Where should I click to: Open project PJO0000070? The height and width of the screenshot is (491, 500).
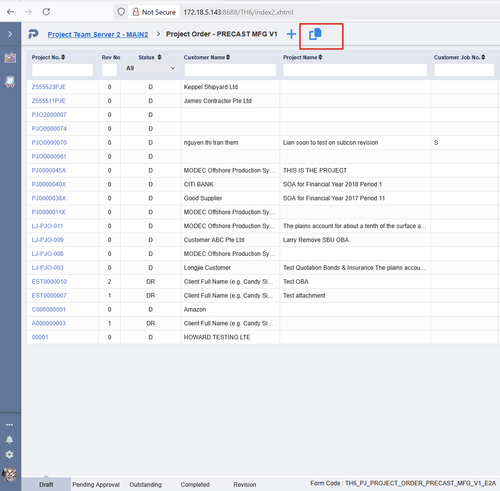(x=49, y=143)
